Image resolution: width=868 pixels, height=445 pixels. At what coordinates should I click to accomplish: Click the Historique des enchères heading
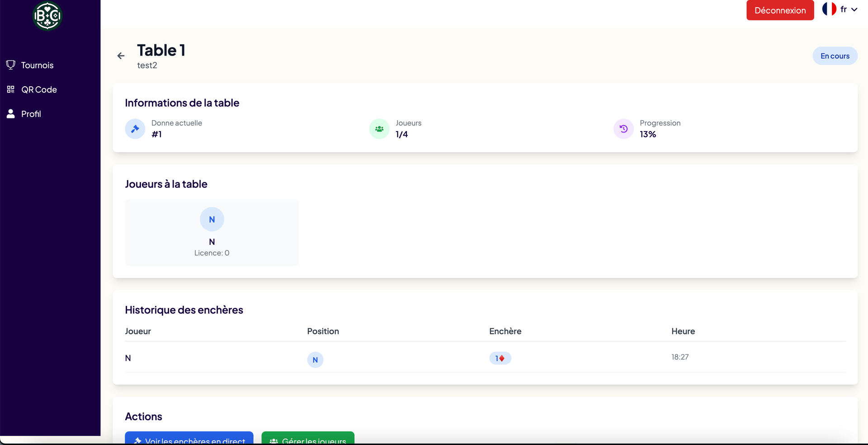(184, 310)
